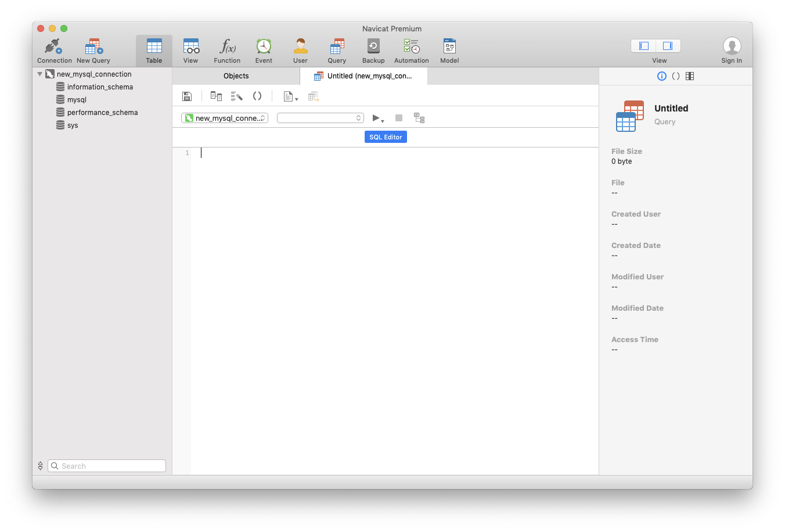Click the sidebar Search field
This screenshot has width=785, height=532.
tap(107, 466)
